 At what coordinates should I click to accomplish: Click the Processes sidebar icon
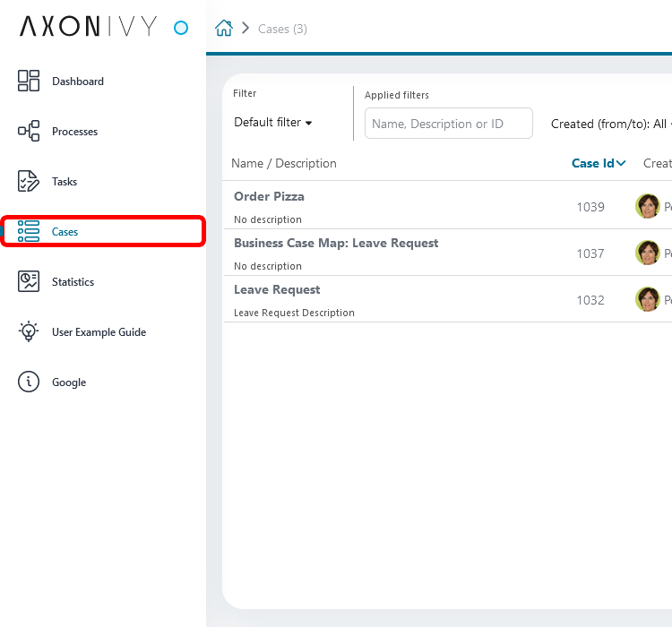(x=29, y=131)
